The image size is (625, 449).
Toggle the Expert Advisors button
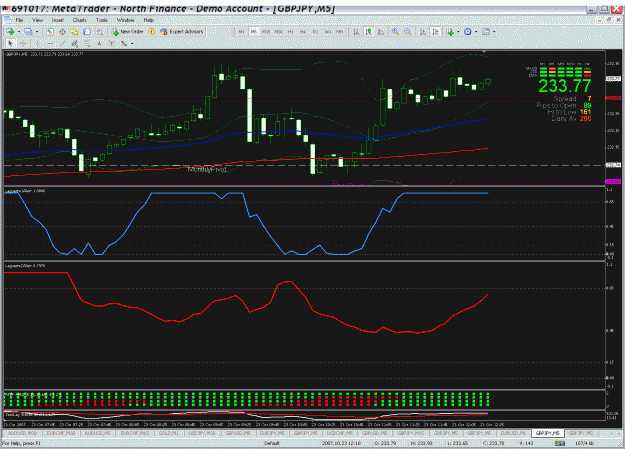(182, 32)
